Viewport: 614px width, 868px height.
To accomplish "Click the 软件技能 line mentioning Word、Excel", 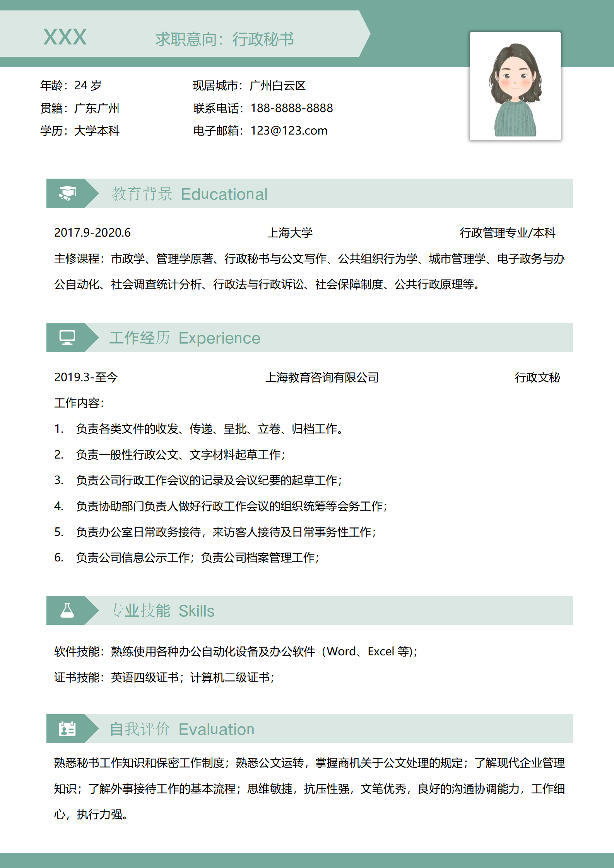I will 236,651.
